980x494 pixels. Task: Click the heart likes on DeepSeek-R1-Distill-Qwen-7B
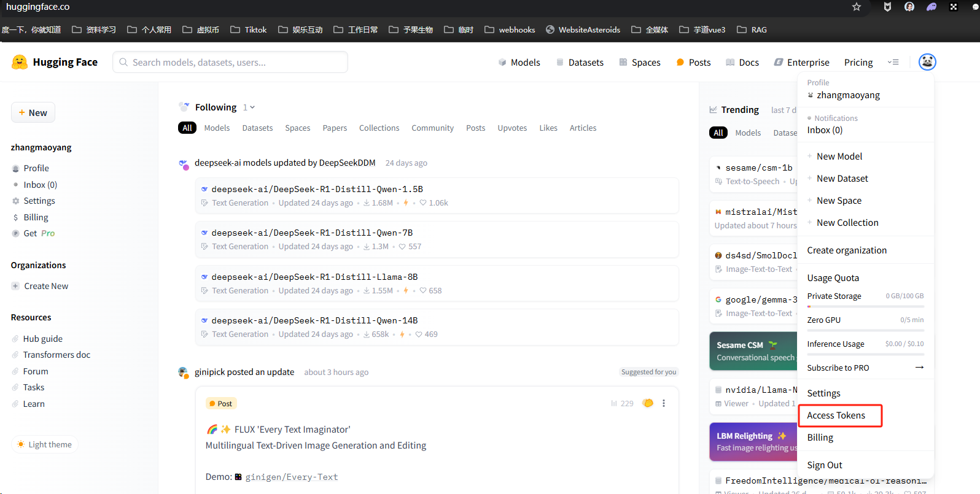pos(410,247)
